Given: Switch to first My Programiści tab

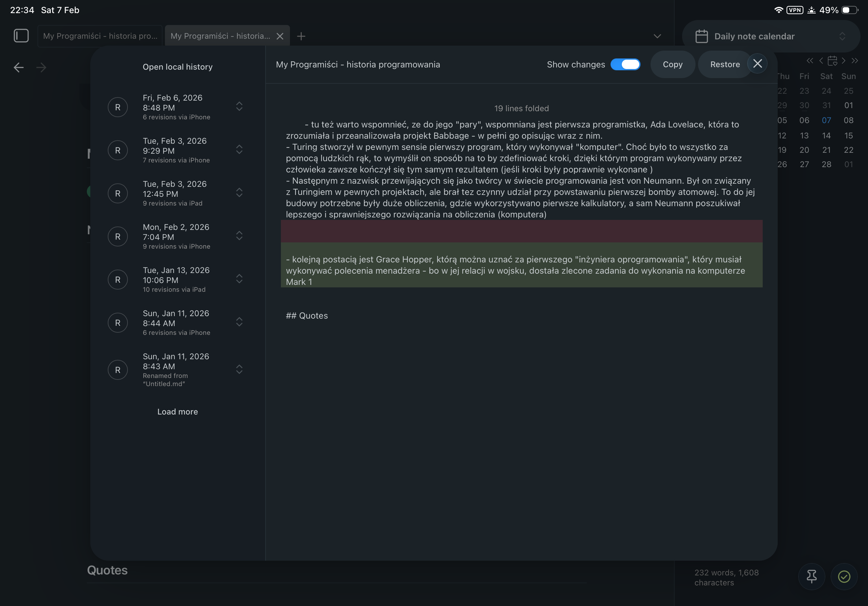Looking at the screenshot, I should click(x=100, y=36).
